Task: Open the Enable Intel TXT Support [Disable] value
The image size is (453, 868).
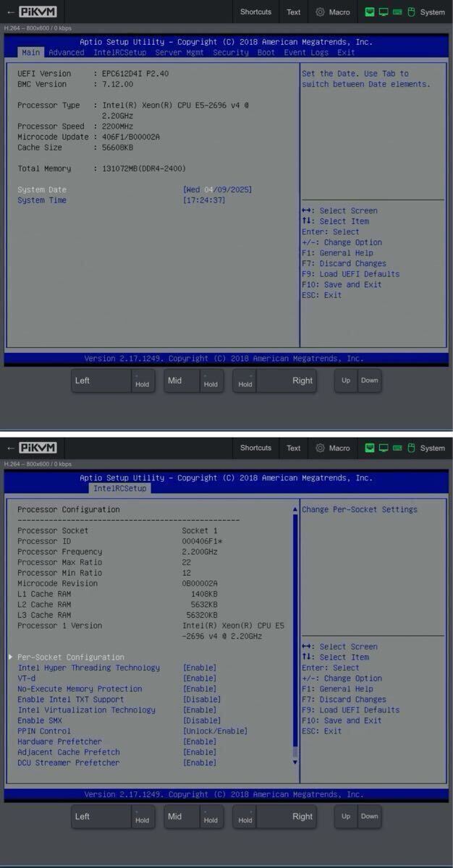Action: [202, 699]
